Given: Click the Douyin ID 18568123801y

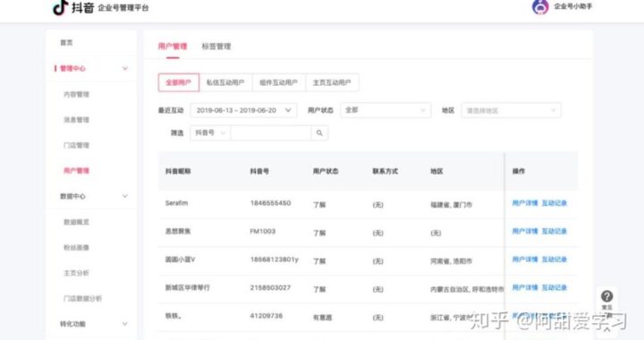Looking at the screenshot, I should (x=275, y=259).
